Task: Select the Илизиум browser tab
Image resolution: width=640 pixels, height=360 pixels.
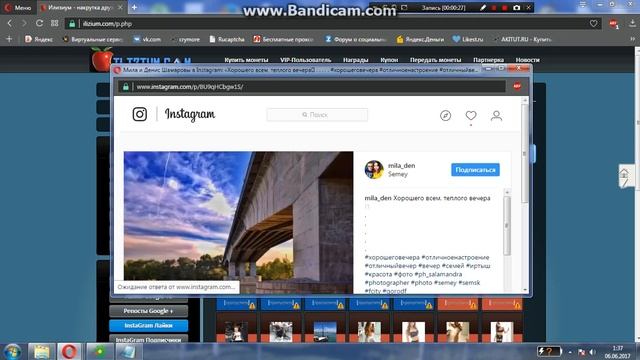Action: 82,7
